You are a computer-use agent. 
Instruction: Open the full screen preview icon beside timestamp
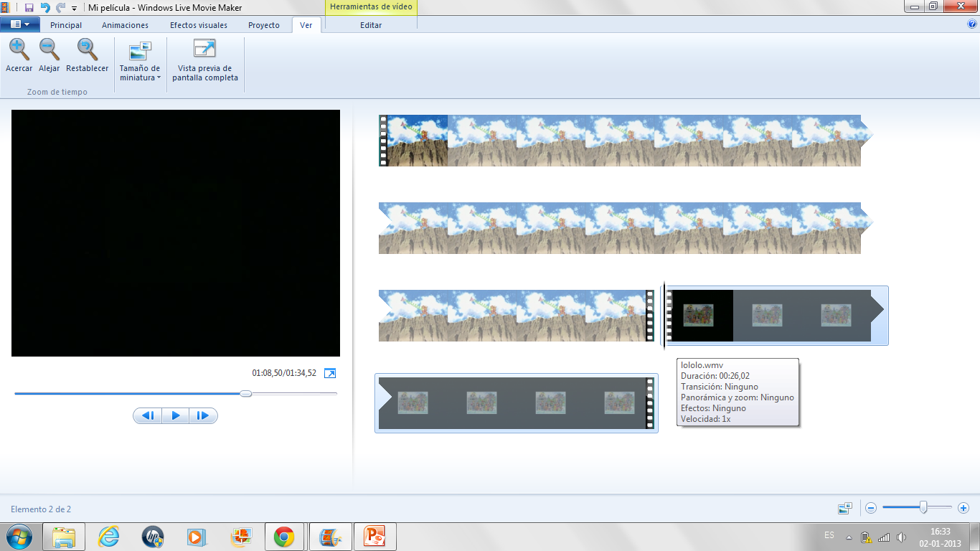pos(331,373)
